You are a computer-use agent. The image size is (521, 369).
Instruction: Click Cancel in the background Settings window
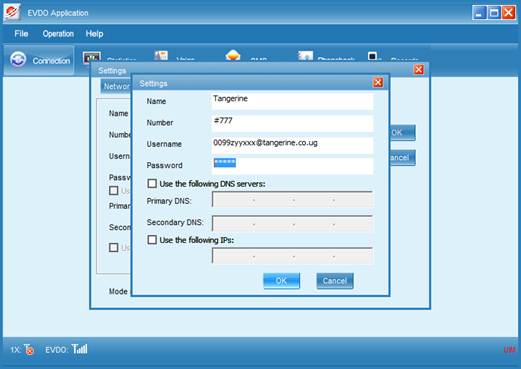402,157
